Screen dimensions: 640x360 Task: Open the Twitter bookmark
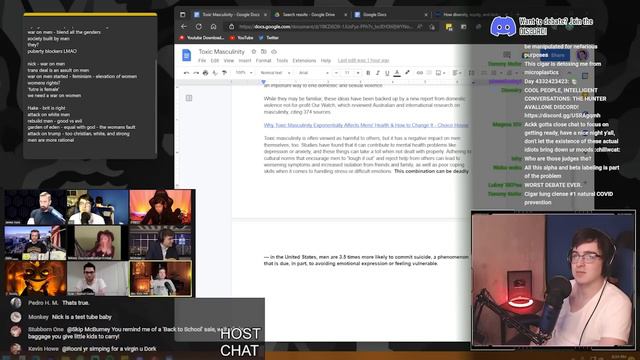269,38
